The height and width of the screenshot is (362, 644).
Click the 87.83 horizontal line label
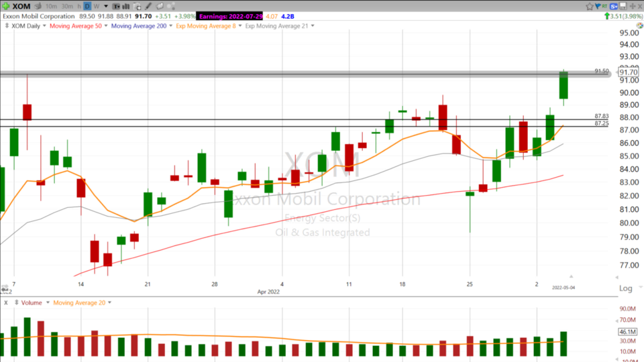[x=602, y=116]
